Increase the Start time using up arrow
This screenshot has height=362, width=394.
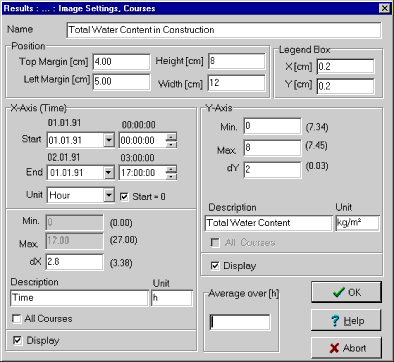click(x=171, y=136)
